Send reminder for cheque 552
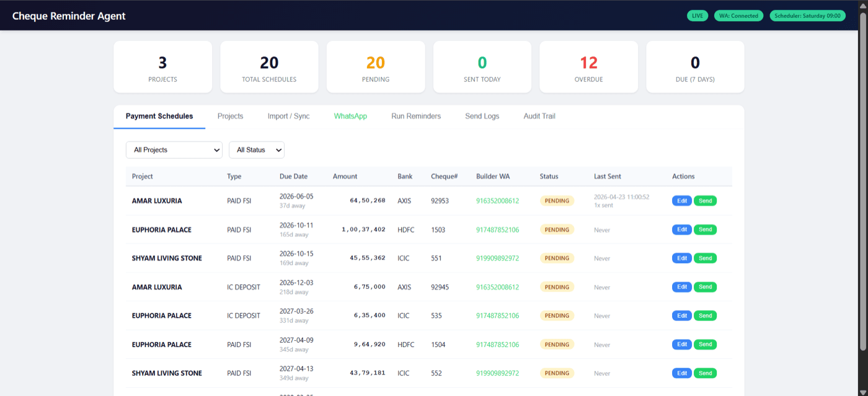The width and height of the screenshot is (868, 396). (706, 373)
